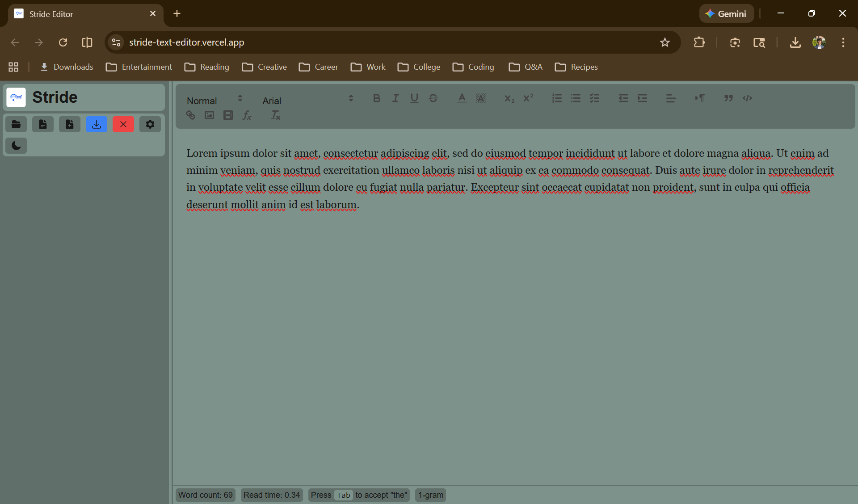Create a new document with plus-file button
Viewport: 858px width, 504px height.
(x=70, y=124)
